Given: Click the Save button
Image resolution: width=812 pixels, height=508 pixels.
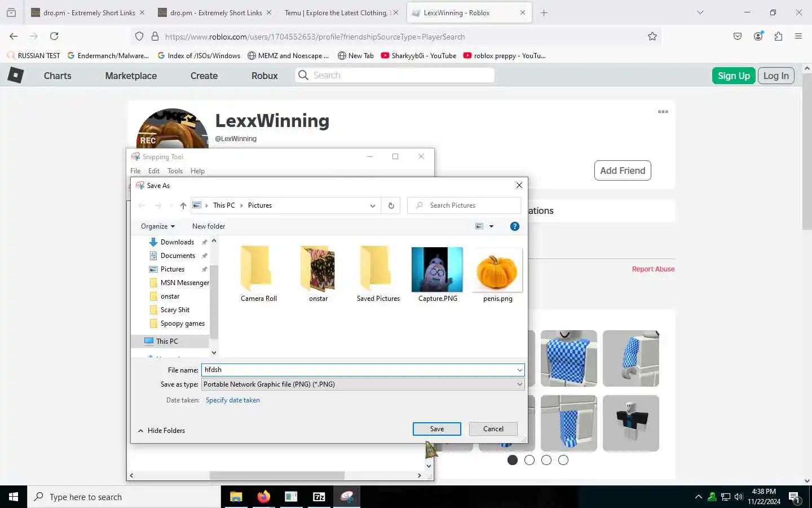Looking at the screenshot, I should click(x=437, y=429).
